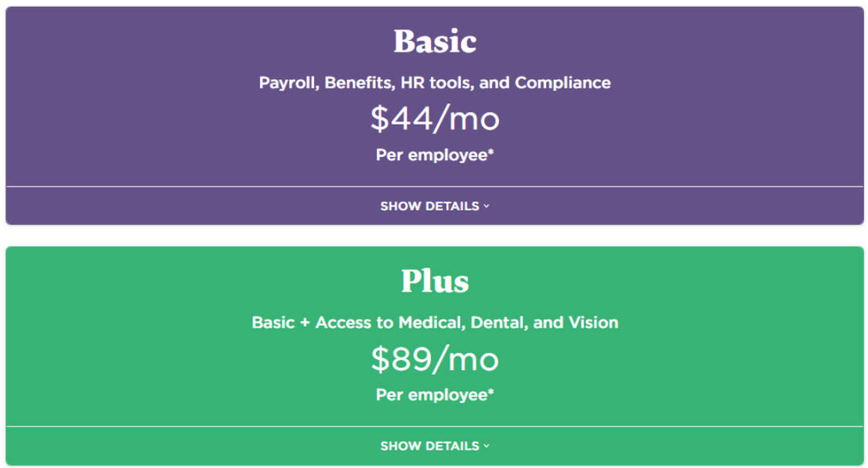
Task: Click 'Per employee' under the $44/mo price
Action: click(x=431, y=154)
